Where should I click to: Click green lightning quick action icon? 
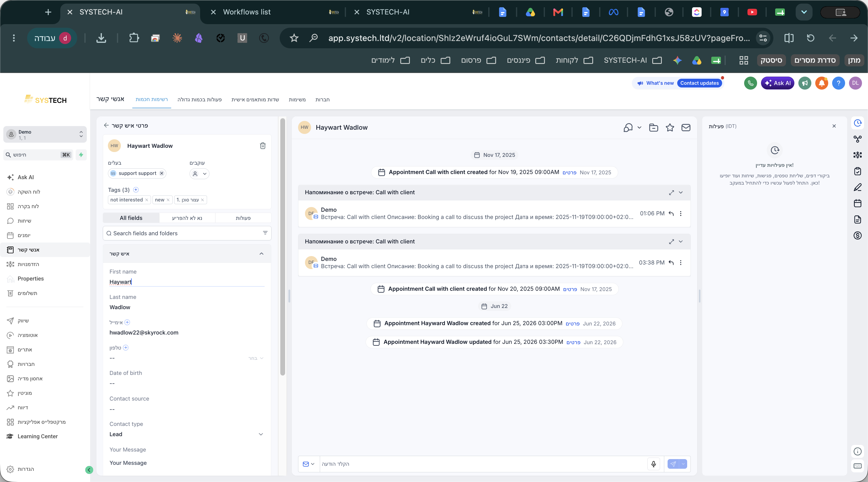pyautogui.click(x=81, y=154)
